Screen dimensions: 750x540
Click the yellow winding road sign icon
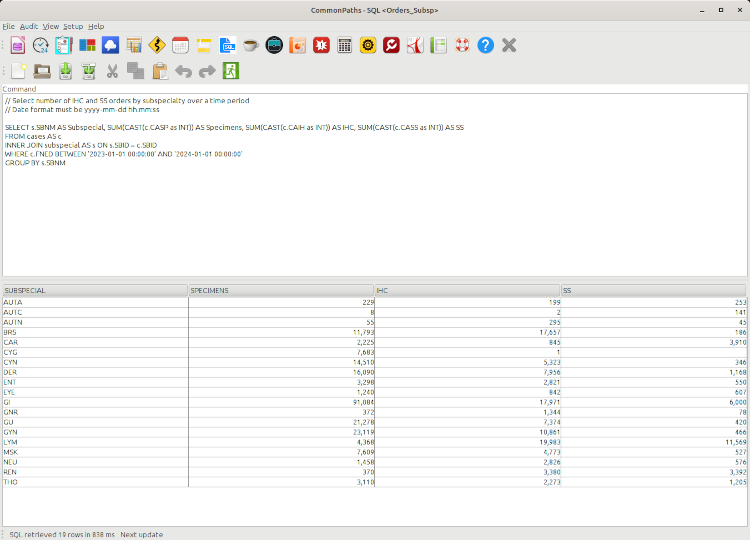(157, 45)
